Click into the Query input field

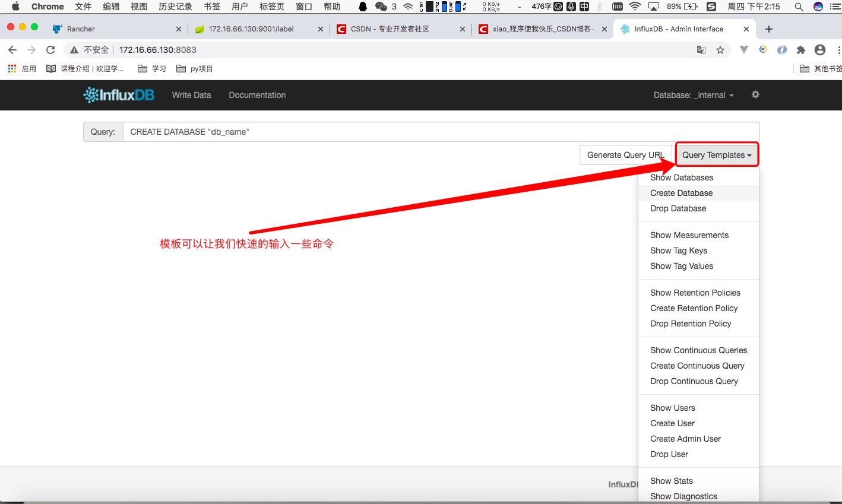click(441, 132)
